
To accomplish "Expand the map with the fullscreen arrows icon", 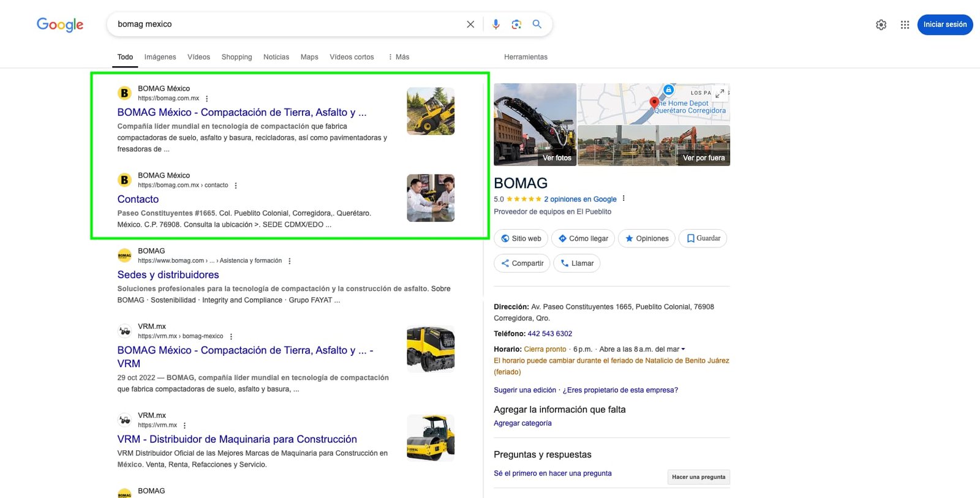I will (720, 93).
